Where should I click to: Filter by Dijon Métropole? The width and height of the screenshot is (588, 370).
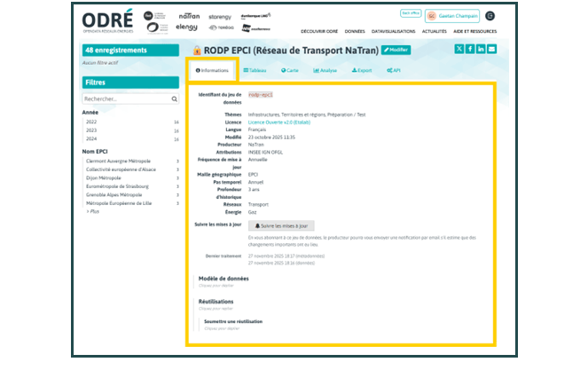[x=105, y=178]
